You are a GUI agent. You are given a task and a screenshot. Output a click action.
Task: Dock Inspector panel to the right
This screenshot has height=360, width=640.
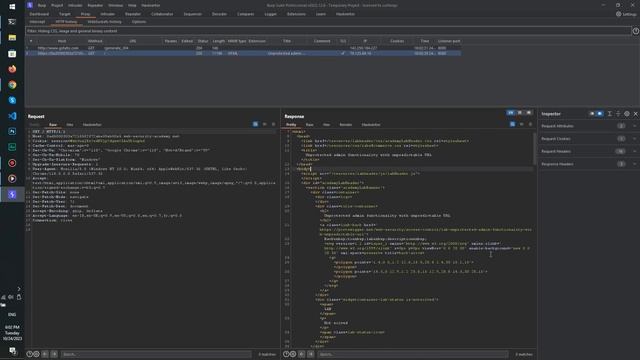pyautogui.click(x=600, y=114)
